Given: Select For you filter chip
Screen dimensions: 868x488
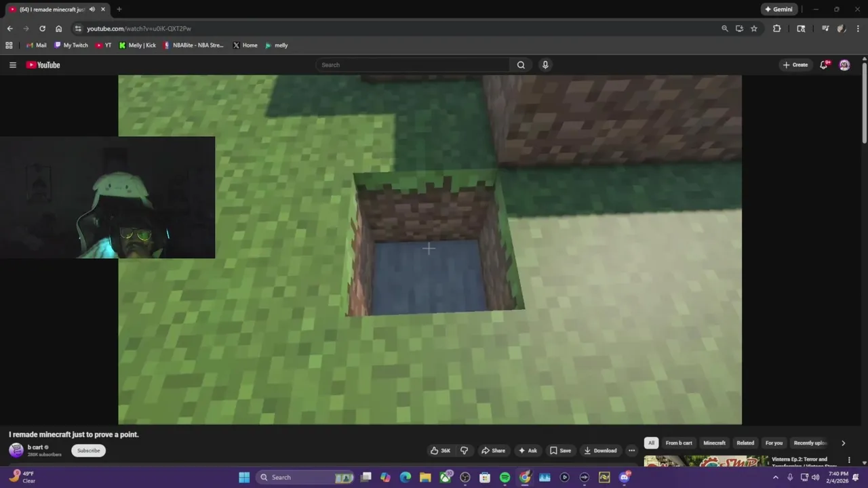Looking at the screenshot, I should click(774, 443).
